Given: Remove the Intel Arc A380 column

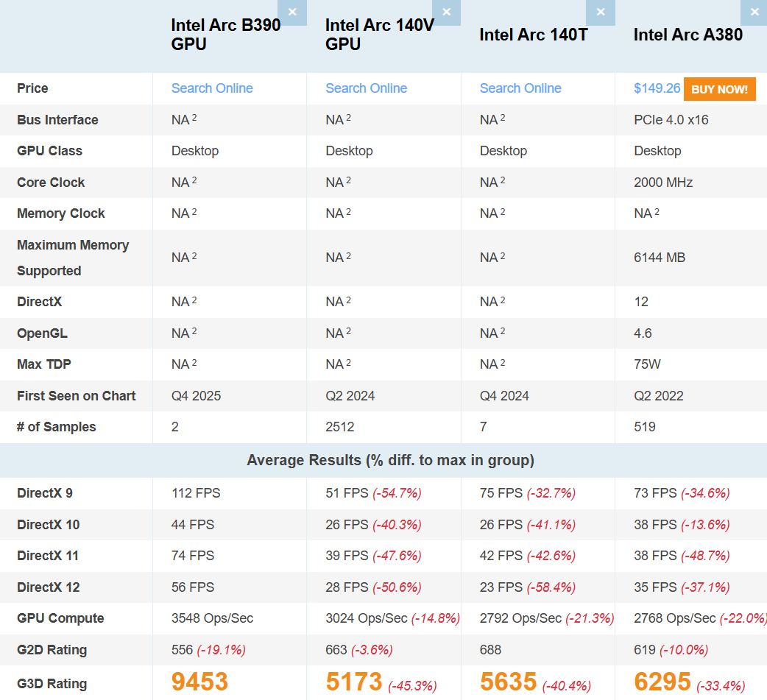Looking at the screenshot, I should point(754,13).
